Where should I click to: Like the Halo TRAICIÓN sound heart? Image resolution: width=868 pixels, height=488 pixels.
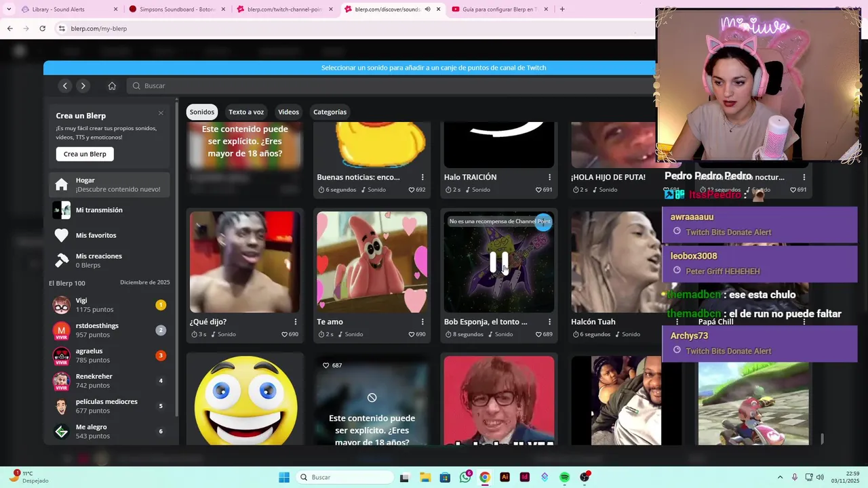point(538,190)
